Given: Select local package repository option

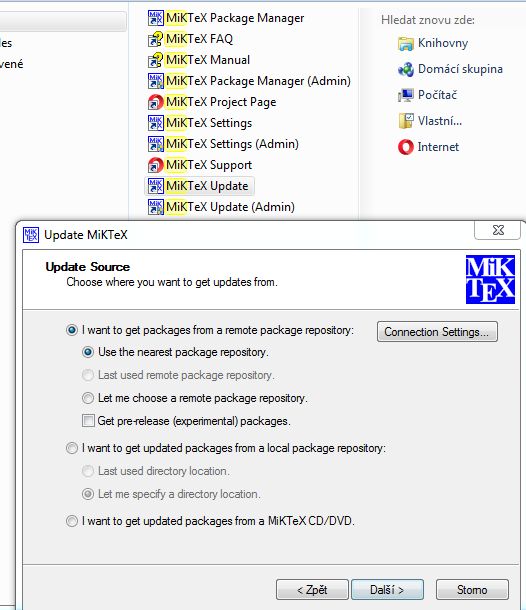Looking at the screenshot, I should coord(72,448).
